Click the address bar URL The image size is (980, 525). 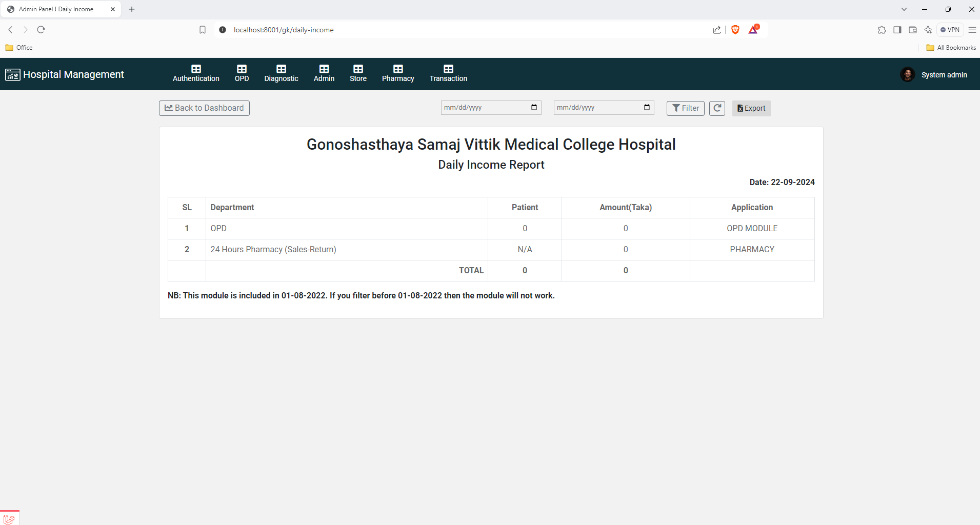coord(284,30)
